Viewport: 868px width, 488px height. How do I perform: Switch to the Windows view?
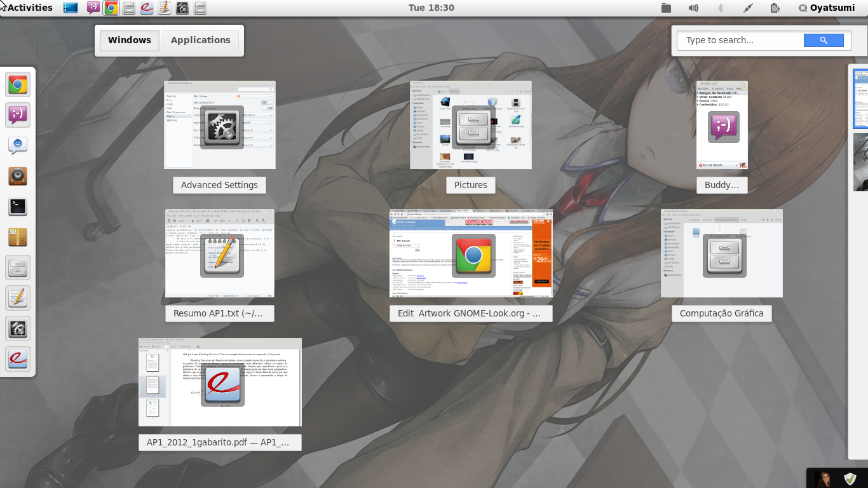(129, 40)
